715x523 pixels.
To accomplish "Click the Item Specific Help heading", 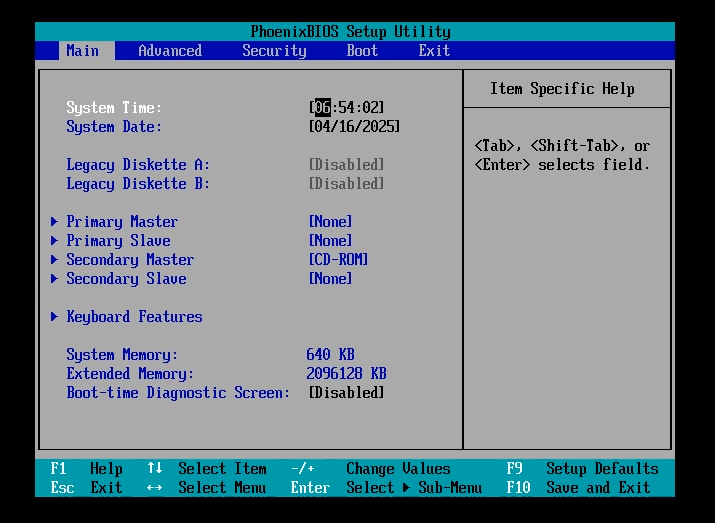I will [562, 88].
